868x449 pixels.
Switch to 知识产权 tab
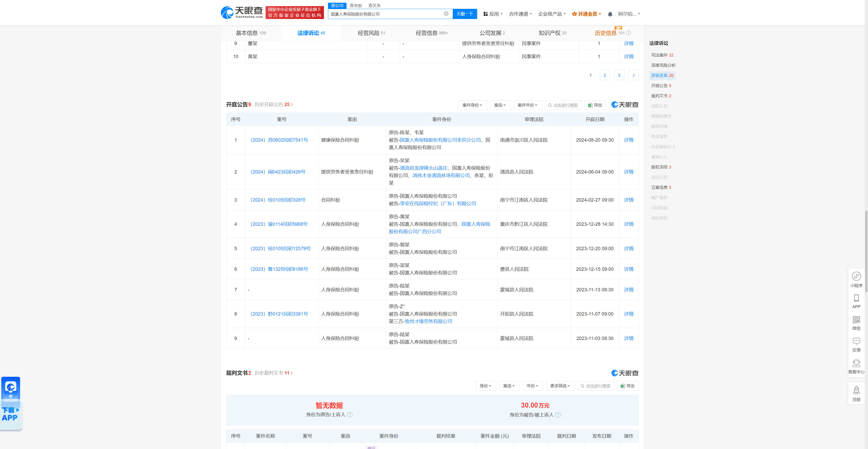pos(552,33)
